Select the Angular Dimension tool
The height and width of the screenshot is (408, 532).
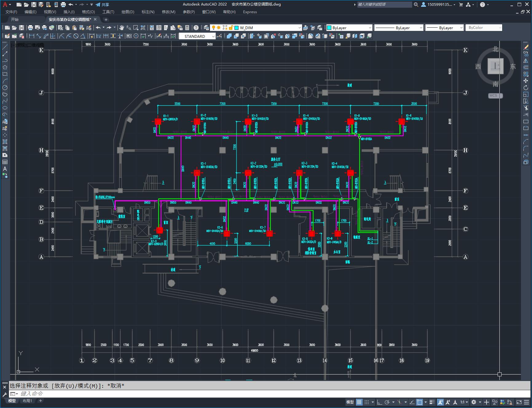(83, 36)
